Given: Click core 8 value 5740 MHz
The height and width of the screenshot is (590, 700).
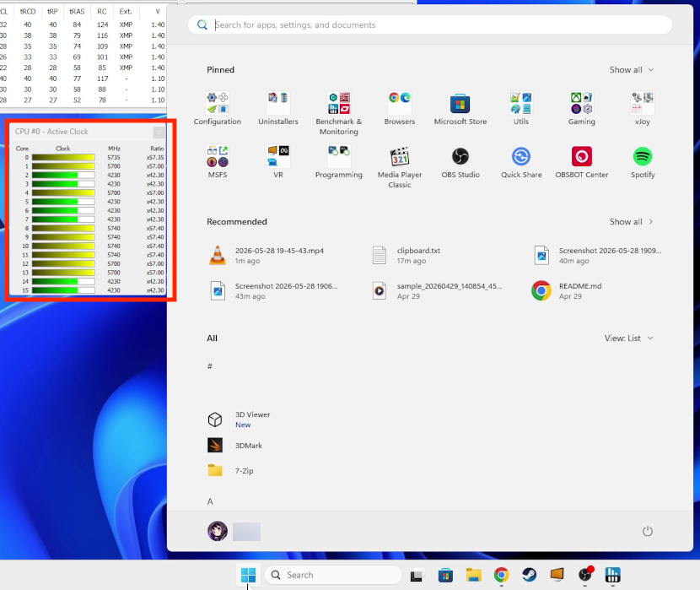Looking at the screenshot, I should click(x=114, y=228).
